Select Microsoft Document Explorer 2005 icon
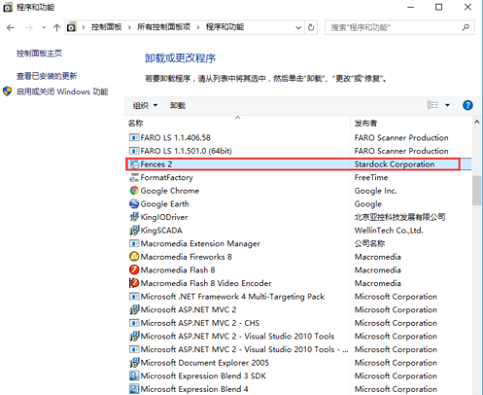This screenshot has height=395, width=483. coord(134,363)
